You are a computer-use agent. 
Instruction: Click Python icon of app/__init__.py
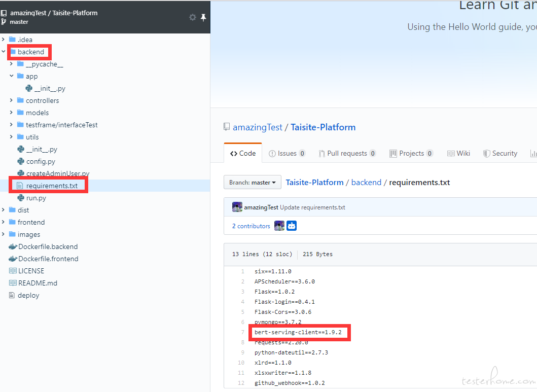point(29,88)
